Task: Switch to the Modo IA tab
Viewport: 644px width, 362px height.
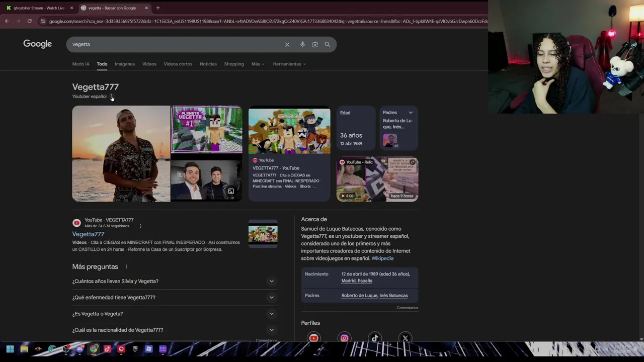Action: point(80,64)
